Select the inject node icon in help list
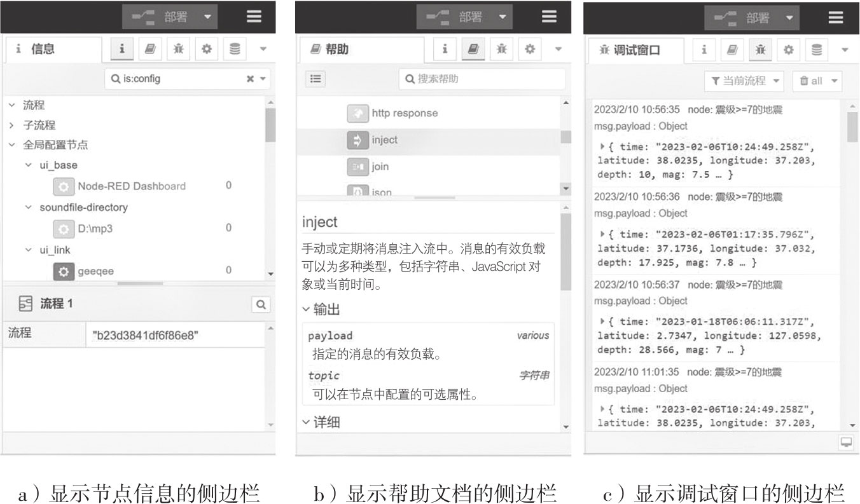Image resolution: width=860 pixels, height=504 pixels. 357,140
